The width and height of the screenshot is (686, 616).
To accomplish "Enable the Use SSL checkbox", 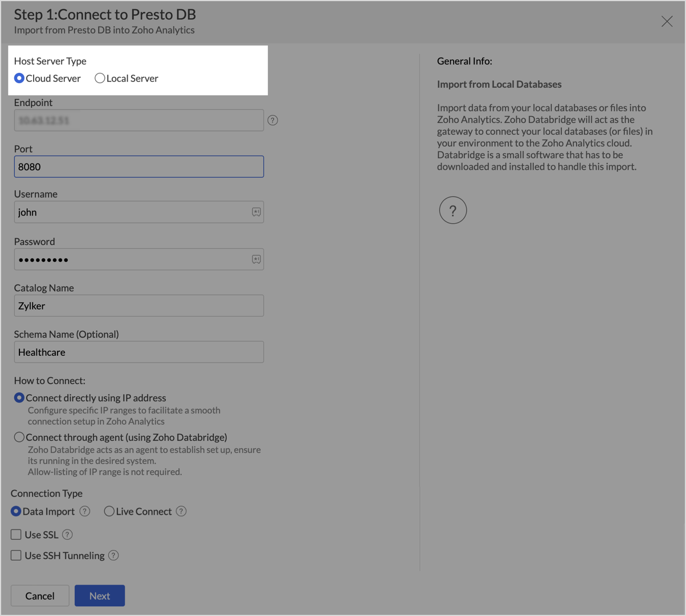I will (x=16, y=535).
